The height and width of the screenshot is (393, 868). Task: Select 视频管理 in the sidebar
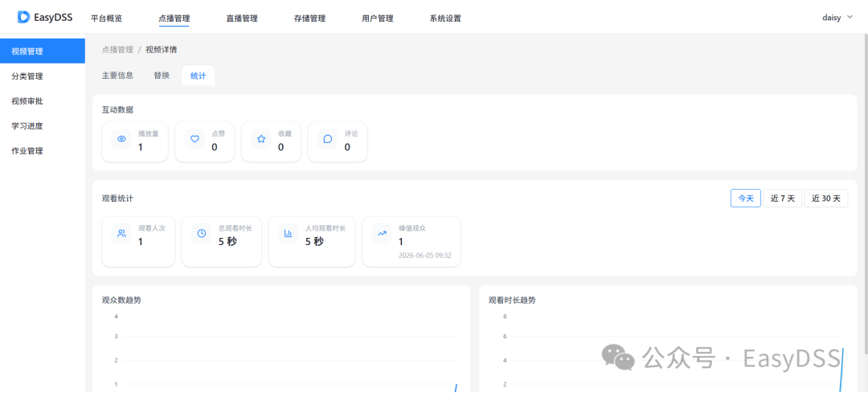tap(43, 51)
